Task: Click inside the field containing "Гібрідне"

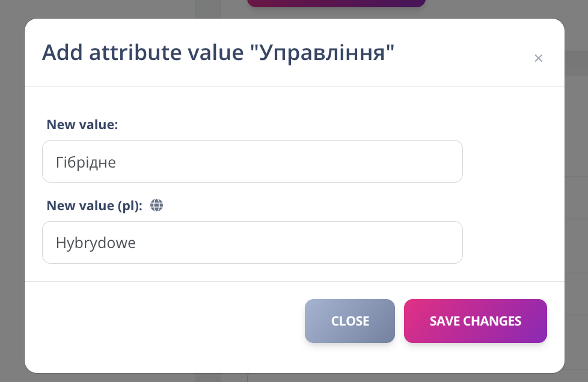Action: pos(253,161)
